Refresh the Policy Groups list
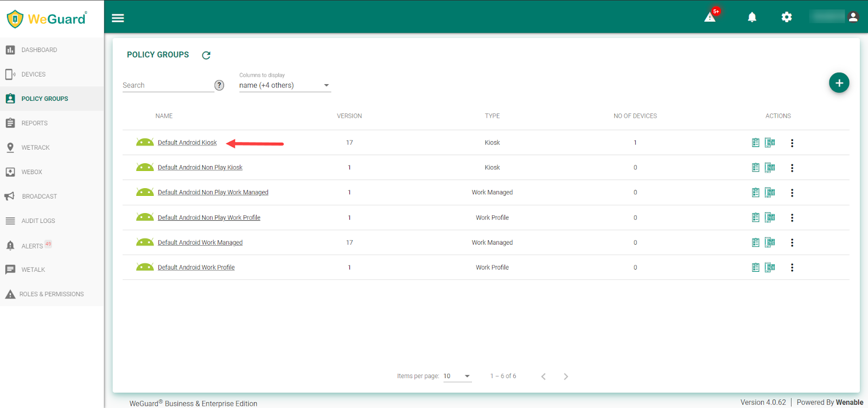The width and height of the screenshot is (868, 408). tap(206, 55)
